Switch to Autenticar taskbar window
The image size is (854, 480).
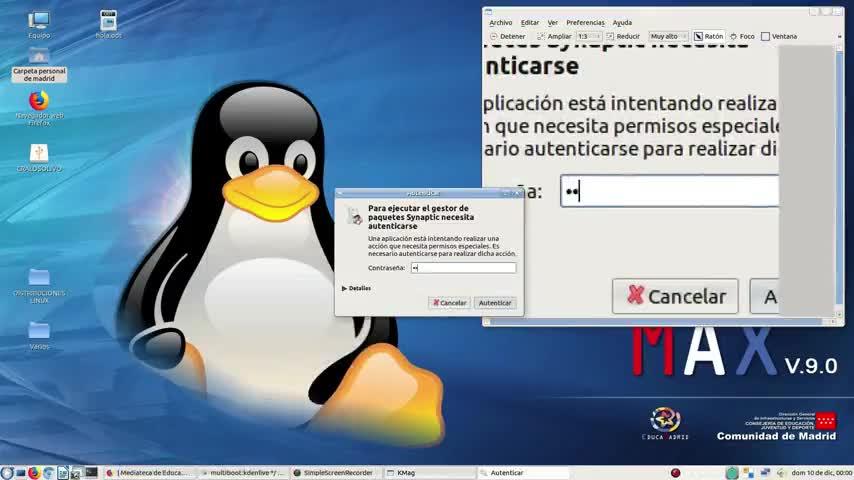click(x=524, y=473)
